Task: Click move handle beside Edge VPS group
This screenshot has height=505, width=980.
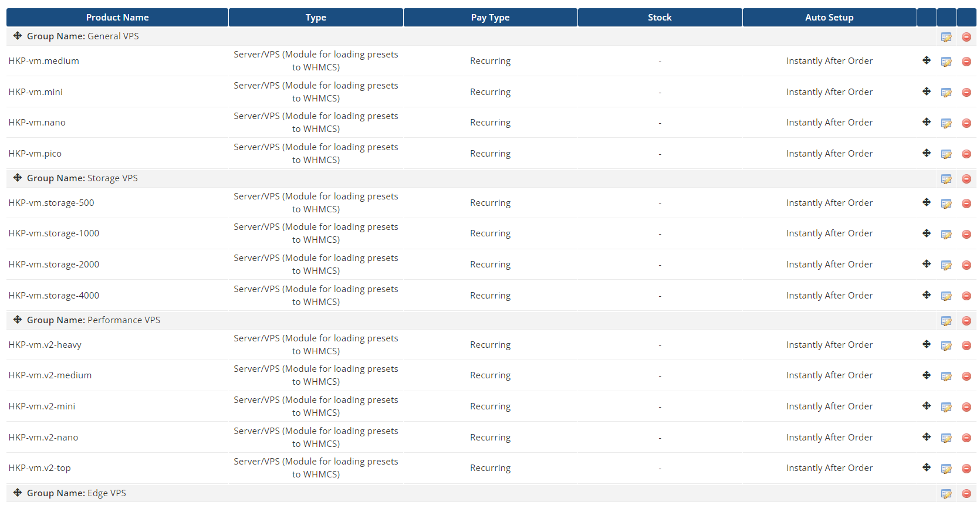Action: click(18, 493)
